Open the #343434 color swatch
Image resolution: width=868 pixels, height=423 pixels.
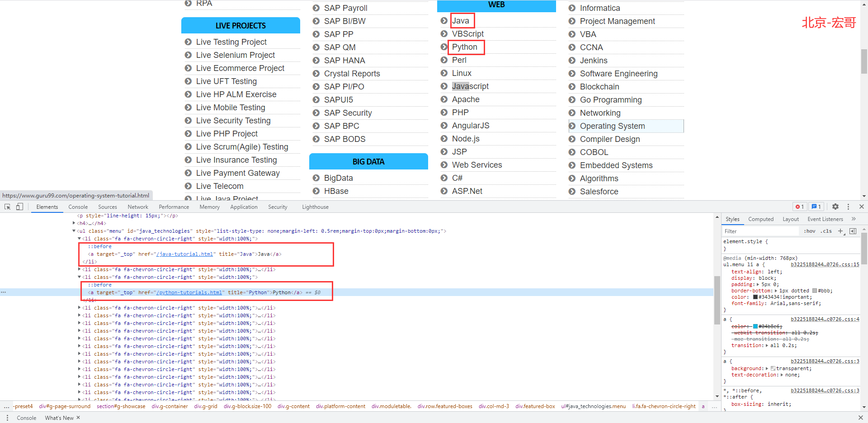click(755, 297)
